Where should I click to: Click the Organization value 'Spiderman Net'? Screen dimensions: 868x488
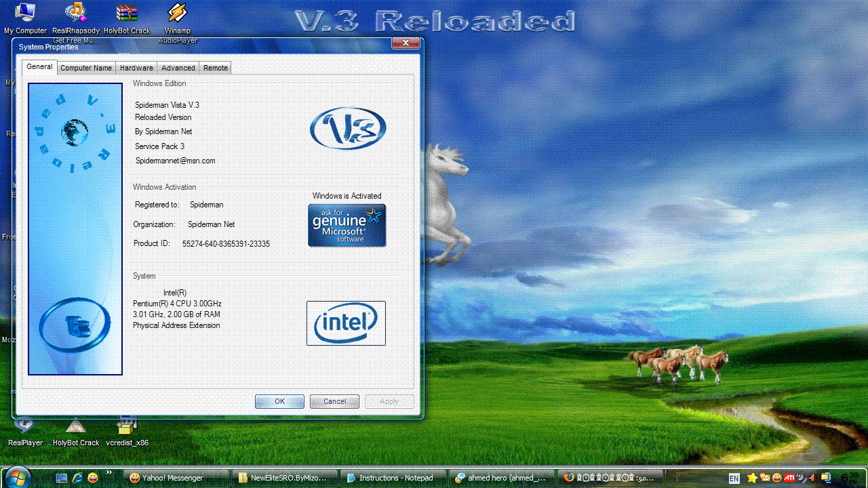click(212, 224)
